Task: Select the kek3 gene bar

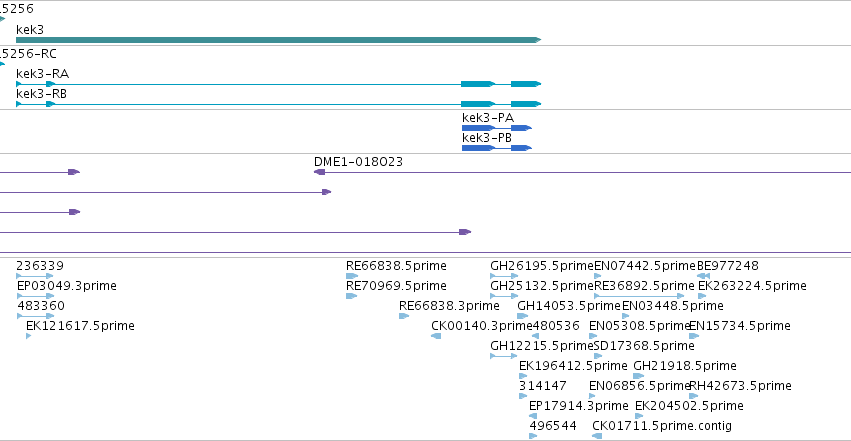Action: [x=278, y=40]
